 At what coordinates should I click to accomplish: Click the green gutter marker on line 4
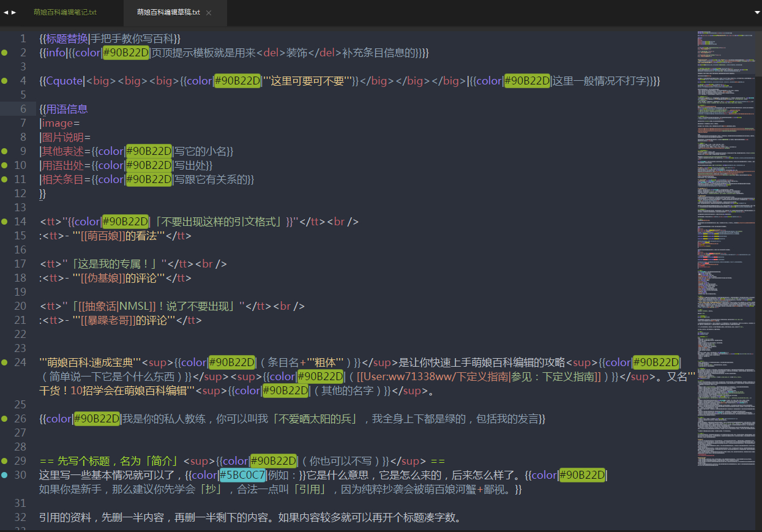point(5,81)
